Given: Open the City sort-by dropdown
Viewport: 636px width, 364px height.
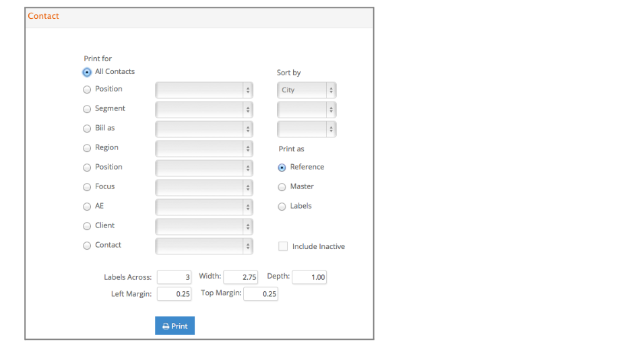Looking at the screenshot, I should 307,90.
